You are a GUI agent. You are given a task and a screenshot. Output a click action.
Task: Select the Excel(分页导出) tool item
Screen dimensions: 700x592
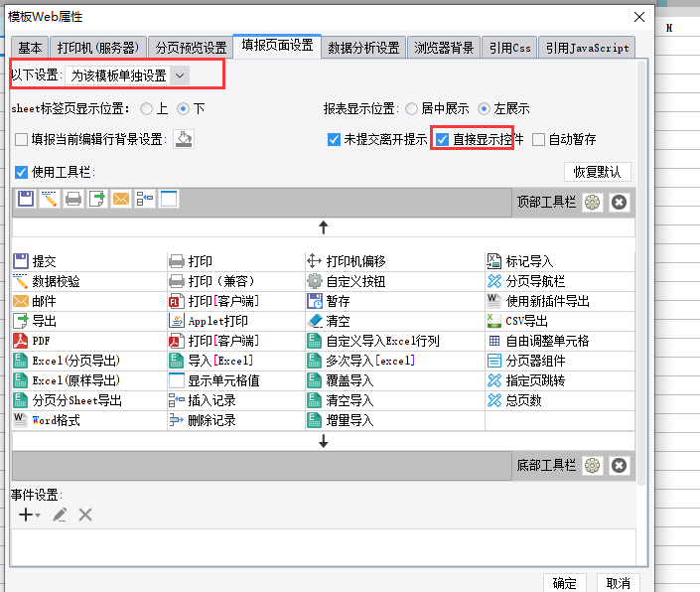point(89,361)
